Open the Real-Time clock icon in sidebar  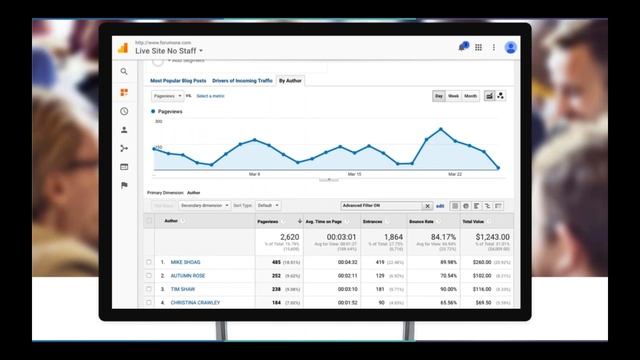124,111
